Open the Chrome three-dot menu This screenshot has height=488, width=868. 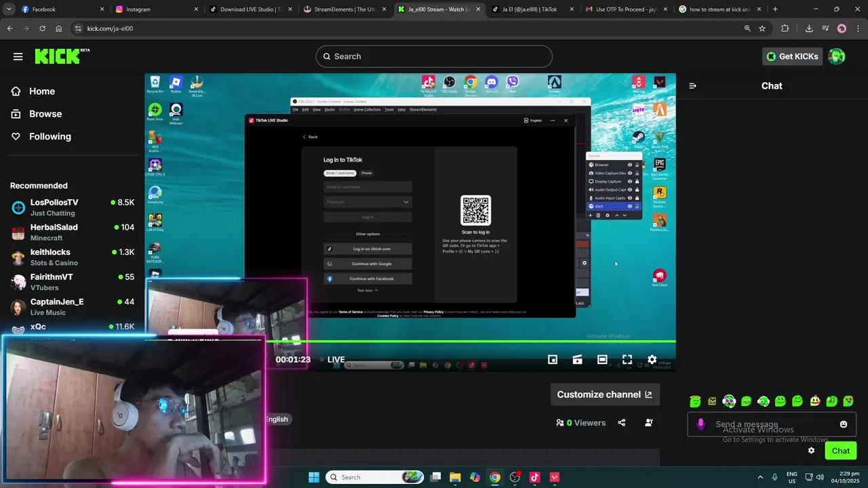[x=858, y=28]
